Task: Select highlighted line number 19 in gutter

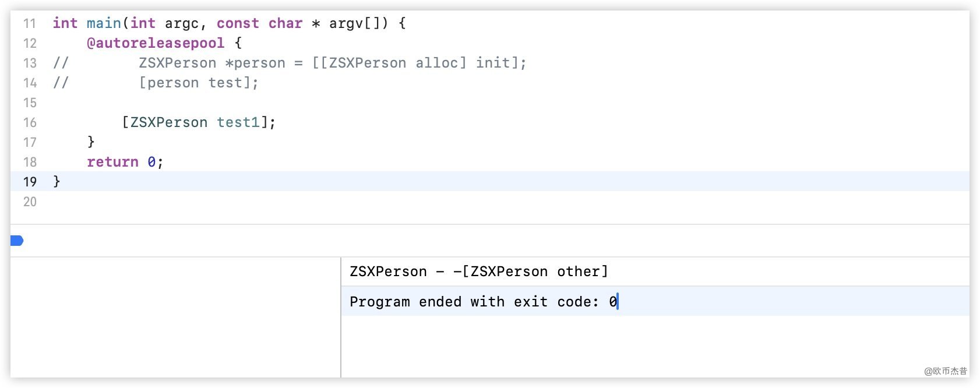Action: [30, 182]
